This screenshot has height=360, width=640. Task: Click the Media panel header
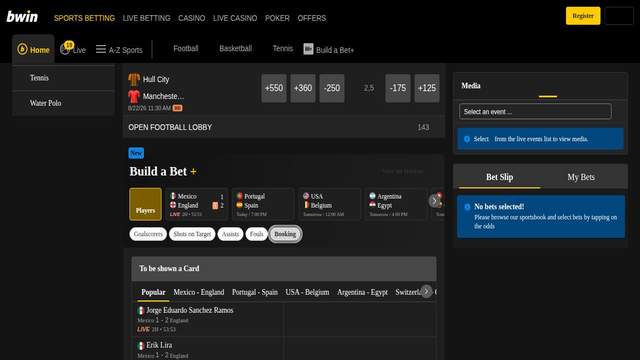(x=540, y=86)
